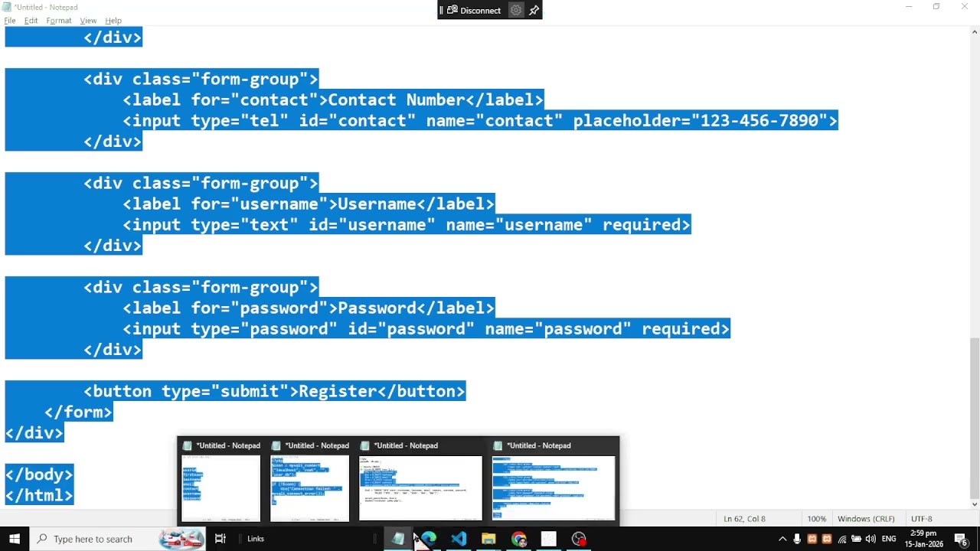Image resolution: width=980 pixels, height=551 pixels.
Task: Click the 100% zoom status entry
Action: coord(816,519)
